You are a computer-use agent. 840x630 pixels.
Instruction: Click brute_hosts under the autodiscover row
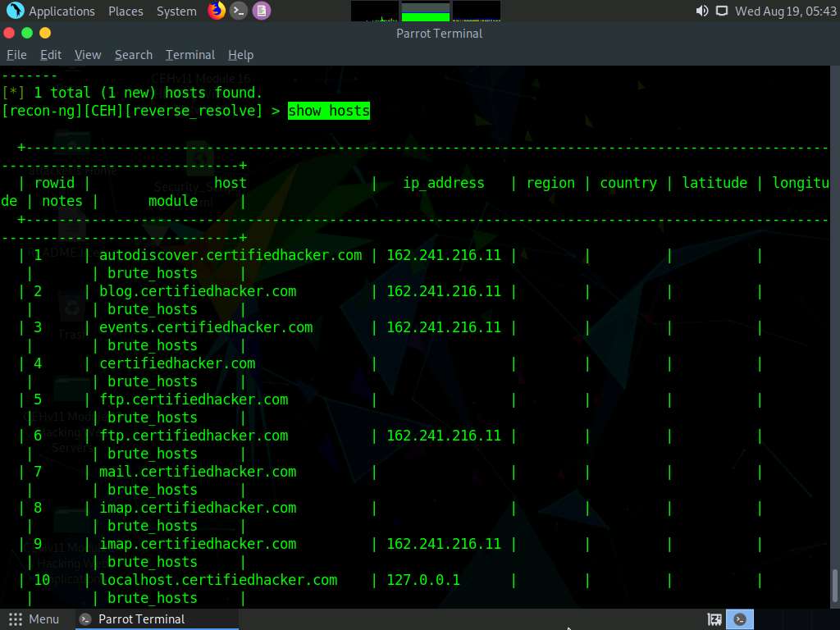point(152,273)
